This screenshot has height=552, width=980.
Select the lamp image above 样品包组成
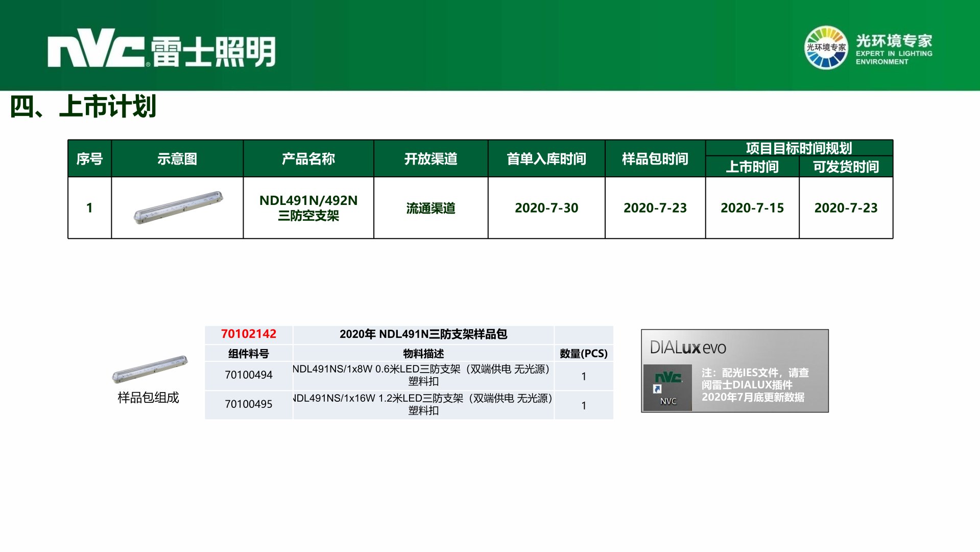150,369
